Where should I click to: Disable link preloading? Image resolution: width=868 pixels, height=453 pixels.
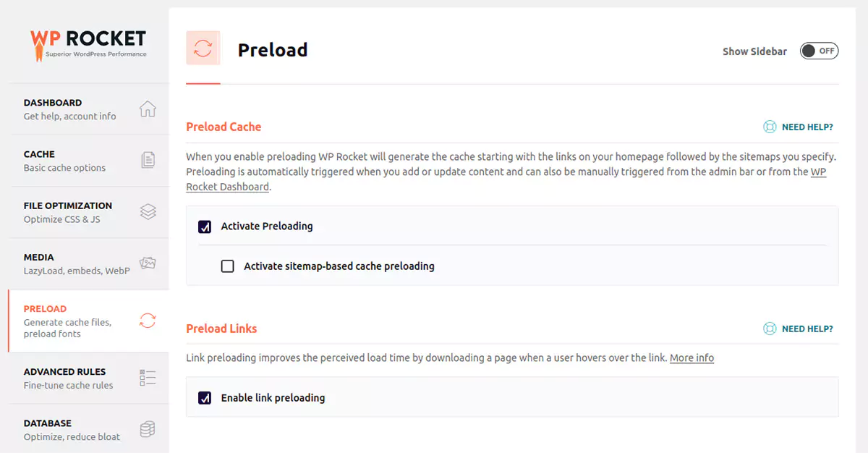click(x=205, y=397)
